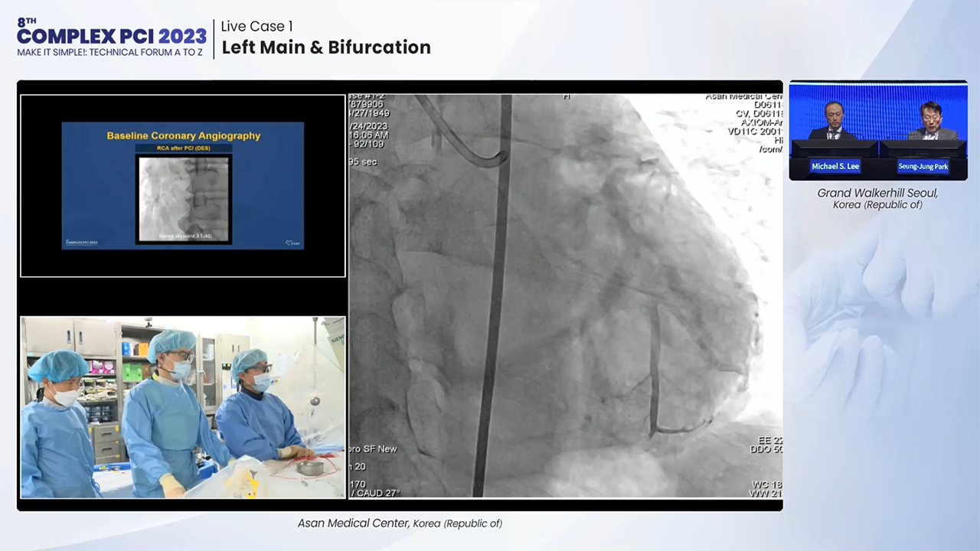The image size is (980, 551).
Task: Open the cath lab operators camera feed
Action: coord(183,407)
